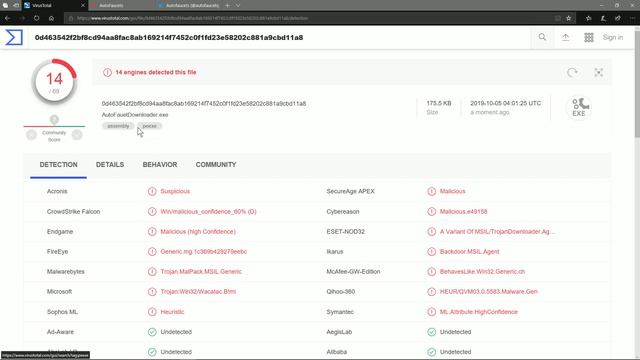Click the Sophos ML alert icon

click(152, 312)
